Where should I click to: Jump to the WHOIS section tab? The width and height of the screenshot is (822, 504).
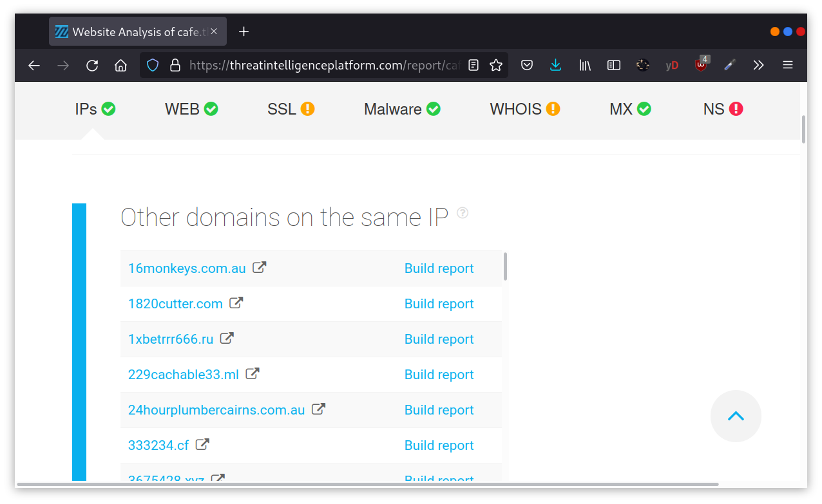coord(525,109)
